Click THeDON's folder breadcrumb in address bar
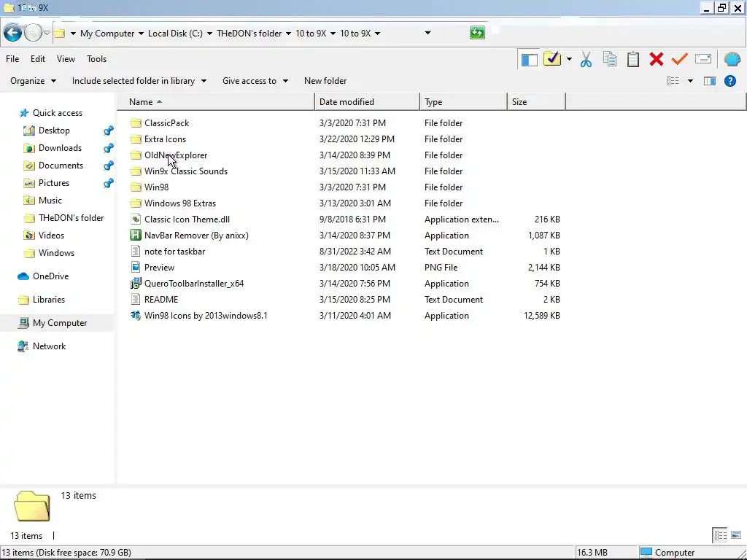The width and height of the screenshot is (747, 560). point(249,34)
